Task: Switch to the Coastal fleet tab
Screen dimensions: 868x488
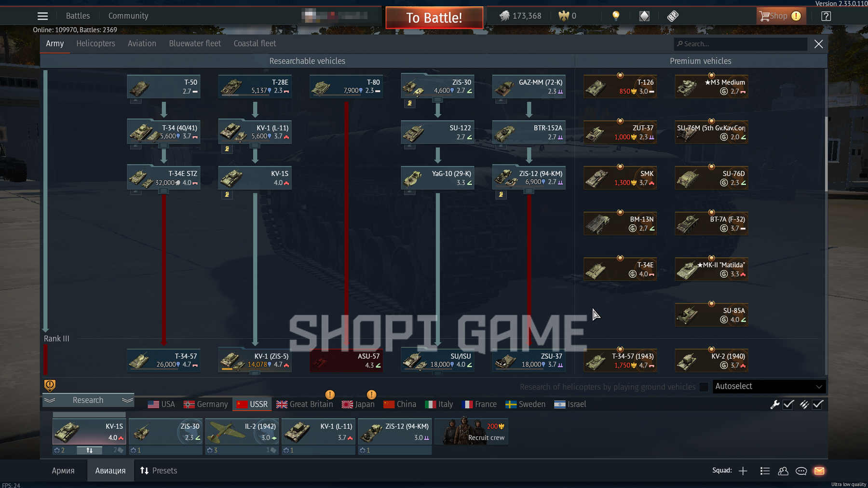Action: (x=255, y=43)
